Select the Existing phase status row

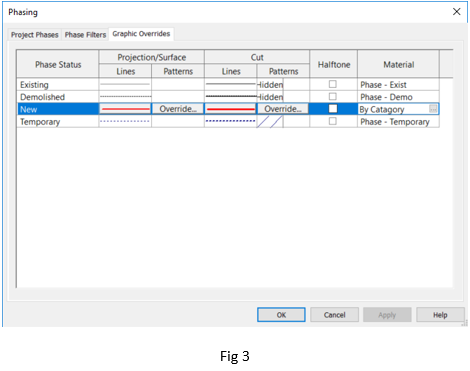(x=58, y=84)
